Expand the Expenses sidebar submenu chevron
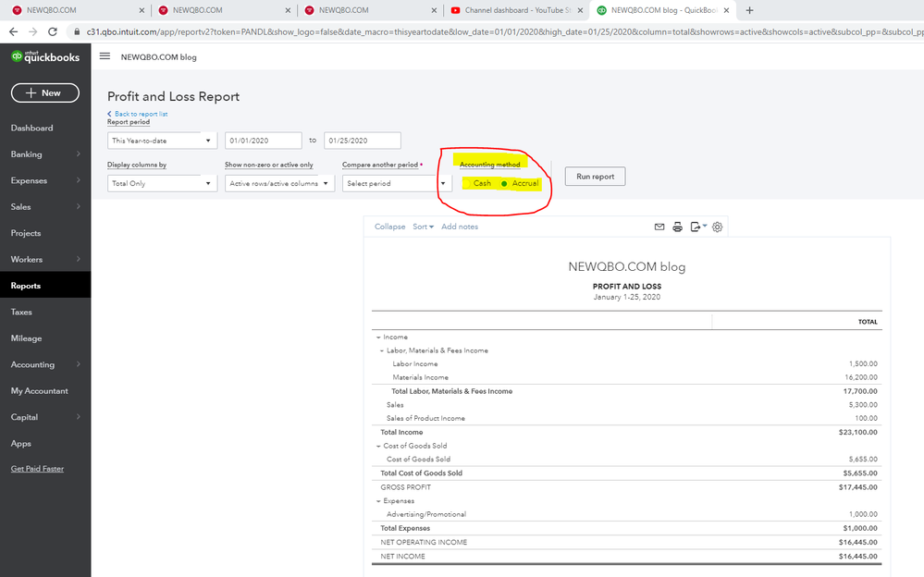 pyautogui.click(x=79, y=180)
